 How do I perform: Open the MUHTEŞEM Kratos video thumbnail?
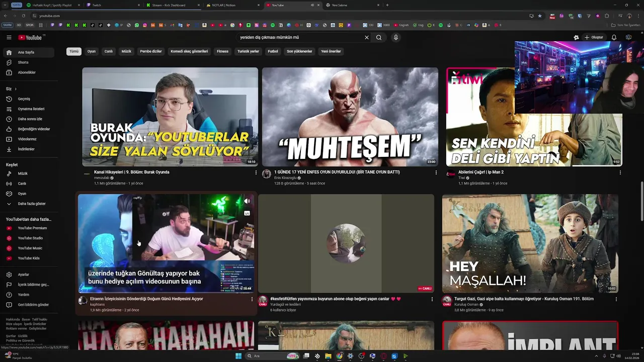(x=350, y=117)
